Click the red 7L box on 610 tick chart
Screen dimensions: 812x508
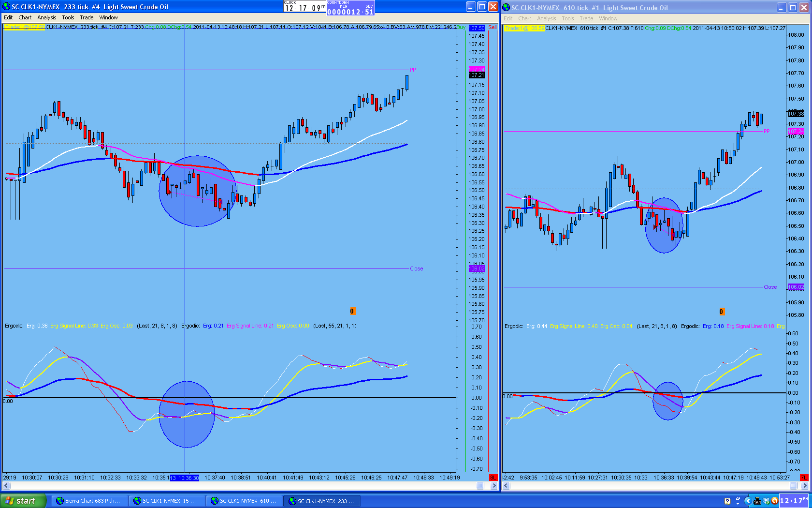[x=804, y=478]
